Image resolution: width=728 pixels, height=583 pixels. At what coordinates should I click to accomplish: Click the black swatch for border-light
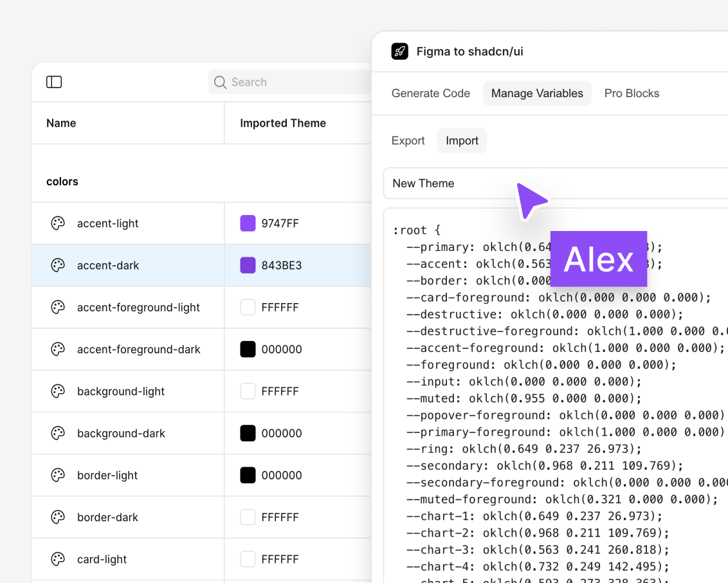(x=248, y=476)
